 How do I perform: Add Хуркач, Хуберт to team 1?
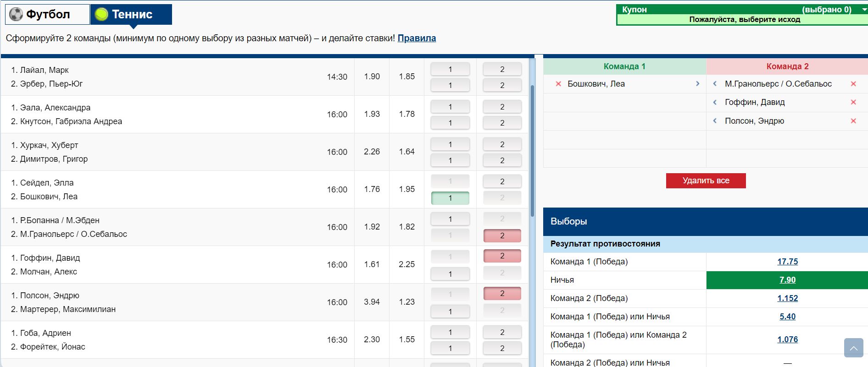(x=450, y=144)
